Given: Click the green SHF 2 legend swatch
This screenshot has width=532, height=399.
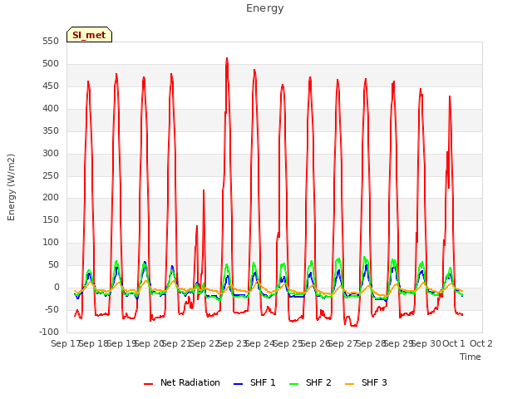Looking at the screenshot, I should click(x=293, y=384).
